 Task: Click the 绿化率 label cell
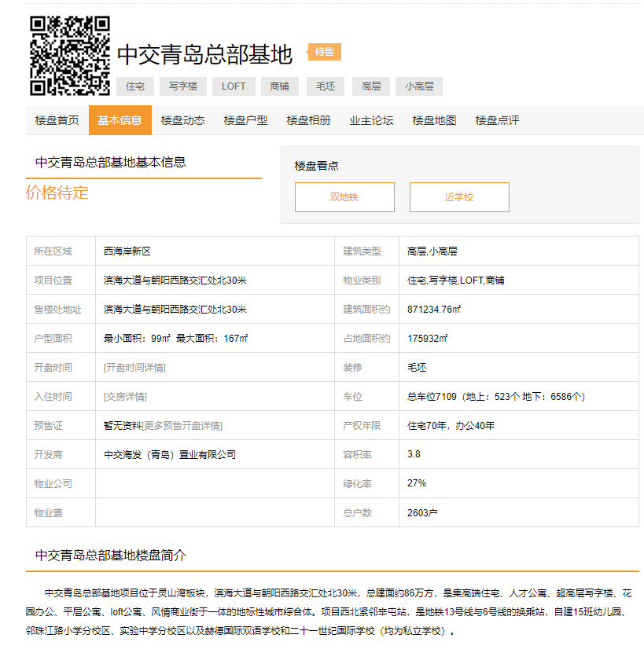coord(367,483)
